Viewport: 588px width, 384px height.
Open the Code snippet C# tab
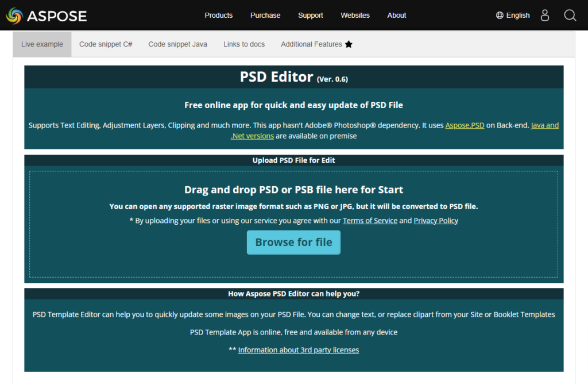[106, 44]
